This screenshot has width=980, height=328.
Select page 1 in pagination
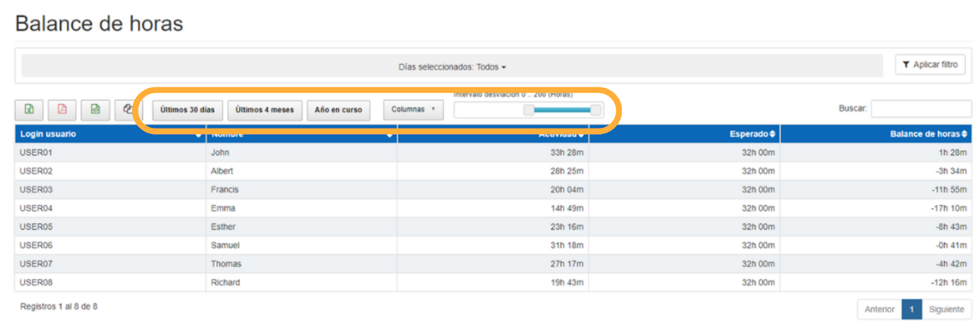(x=911, y=310)
